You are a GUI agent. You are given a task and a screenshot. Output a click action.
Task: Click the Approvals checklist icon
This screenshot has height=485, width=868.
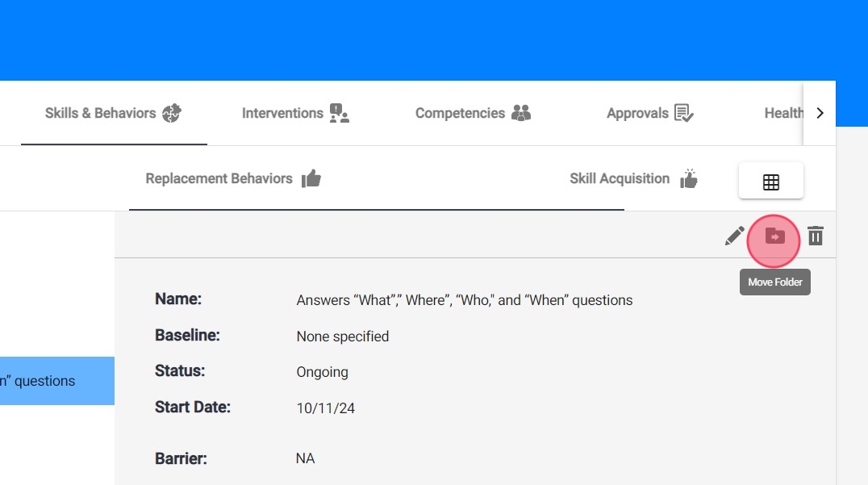[x=684, y=114]
